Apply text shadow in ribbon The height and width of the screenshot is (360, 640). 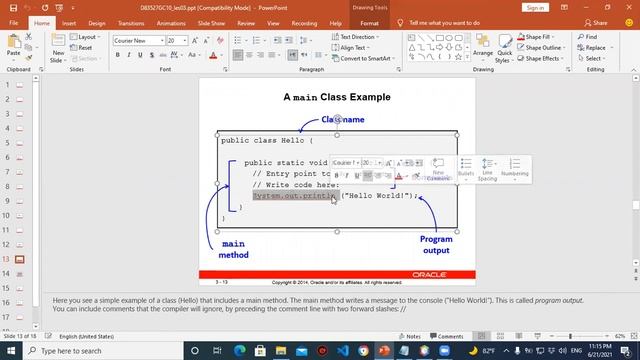pos(151,55)
